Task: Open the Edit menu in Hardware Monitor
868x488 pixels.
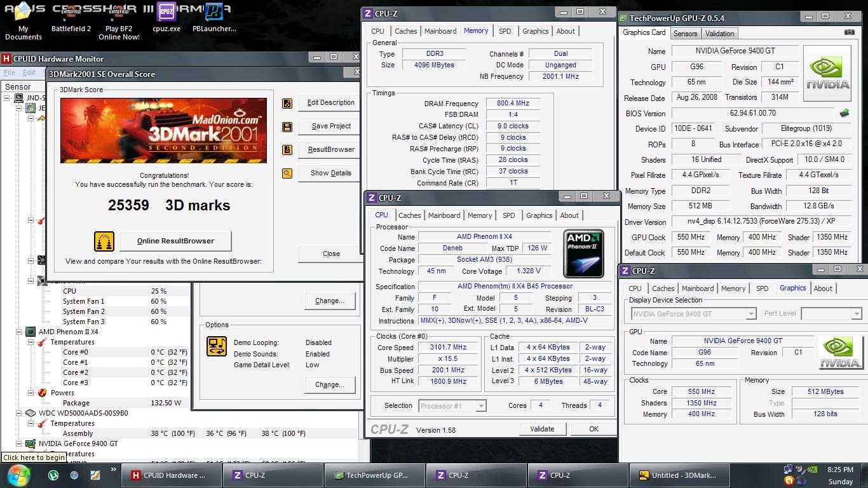Action: [29, 73]
